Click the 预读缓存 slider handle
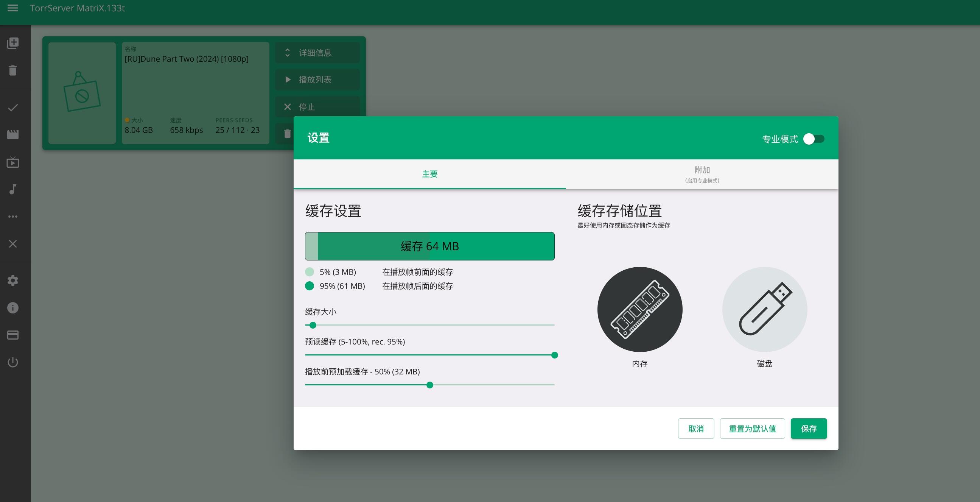Screen dimensions: 980x502 click(555, 355)
